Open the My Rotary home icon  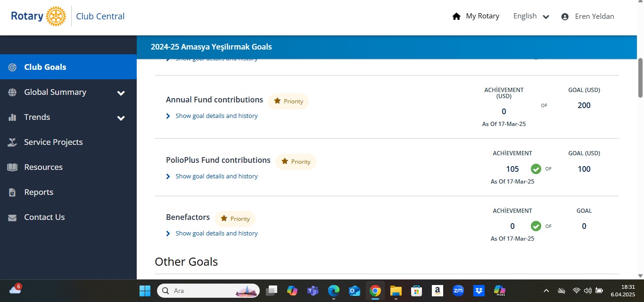tap(456, 17)
